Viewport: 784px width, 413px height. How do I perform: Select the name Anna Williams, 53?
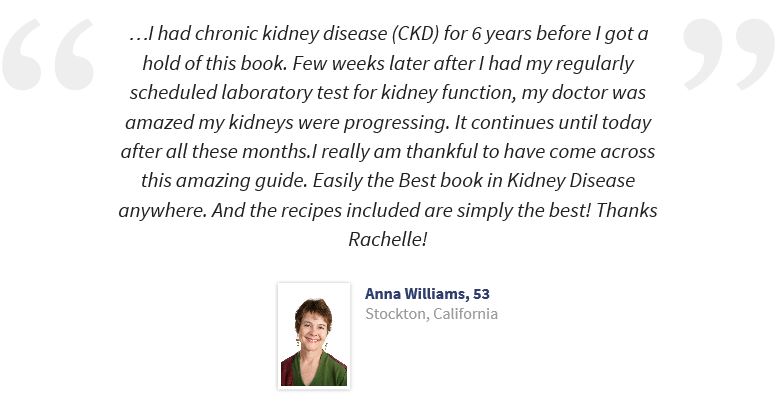pos(427,294)
